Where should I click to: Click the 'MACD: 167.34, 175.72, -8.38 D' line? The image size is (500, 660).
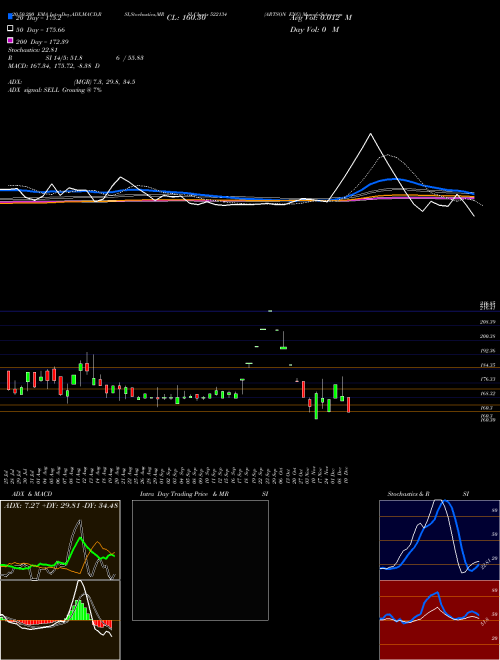[x=54, y=66]
